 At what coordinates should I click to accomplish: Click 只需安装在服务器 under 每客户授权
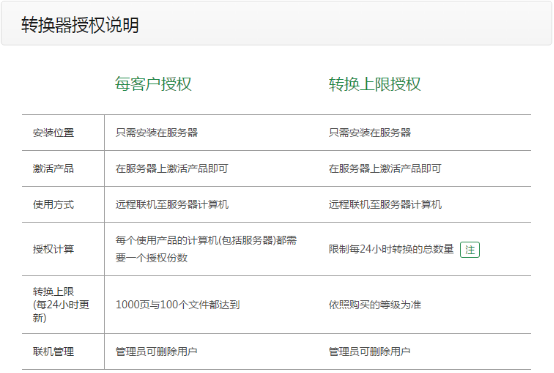point(157,132)
